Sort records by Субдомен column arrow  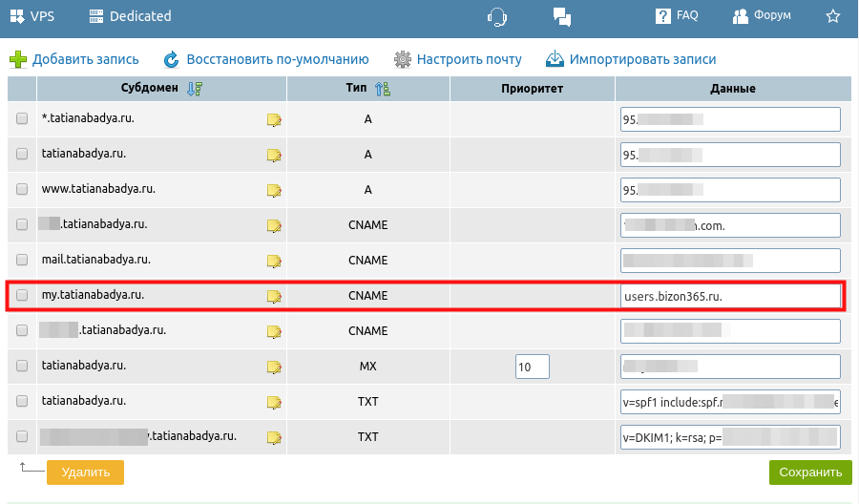[x=195, y=89]
